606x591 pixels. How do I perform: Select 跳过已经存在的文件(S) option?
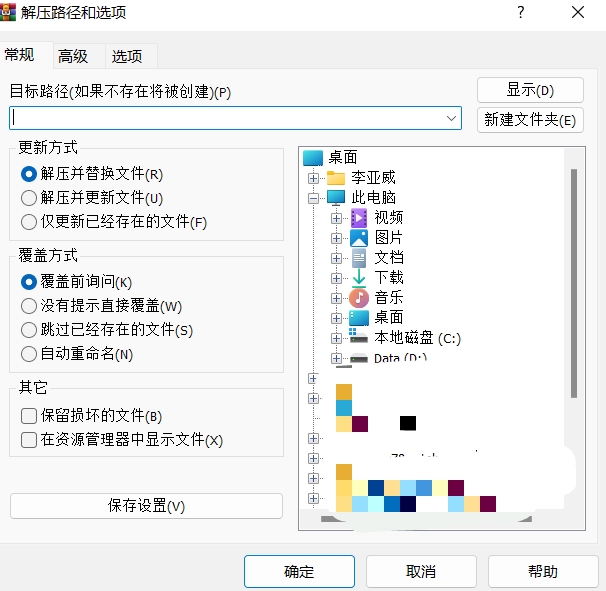[29, 330]
